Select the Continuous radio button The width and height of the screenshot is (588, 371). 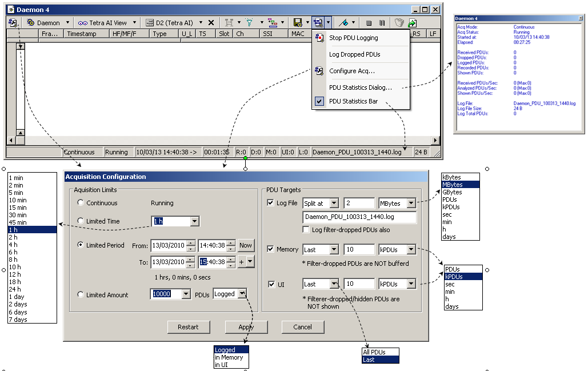point(81,203)
